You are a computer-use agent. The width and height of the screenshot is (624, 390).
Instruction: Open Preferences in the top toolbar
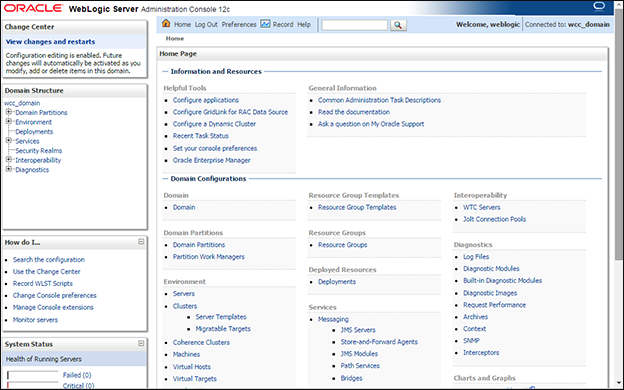239,25
